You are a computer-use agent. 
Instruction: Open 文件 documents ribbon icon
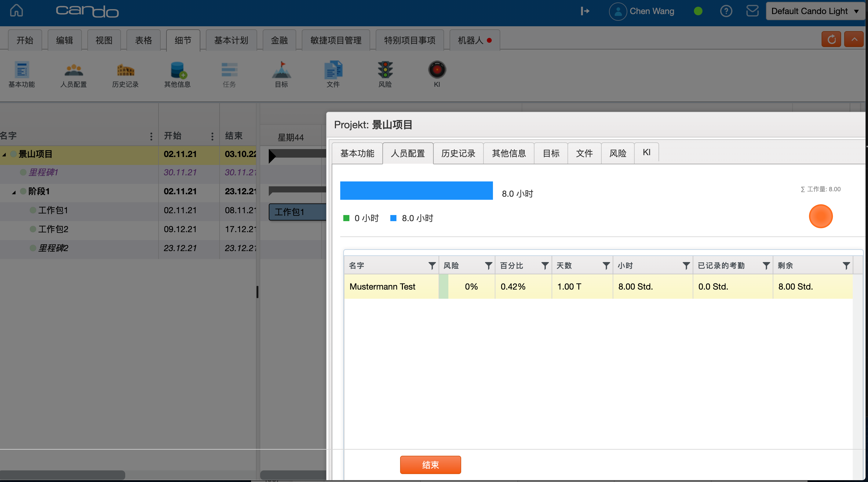pos(333,75)
